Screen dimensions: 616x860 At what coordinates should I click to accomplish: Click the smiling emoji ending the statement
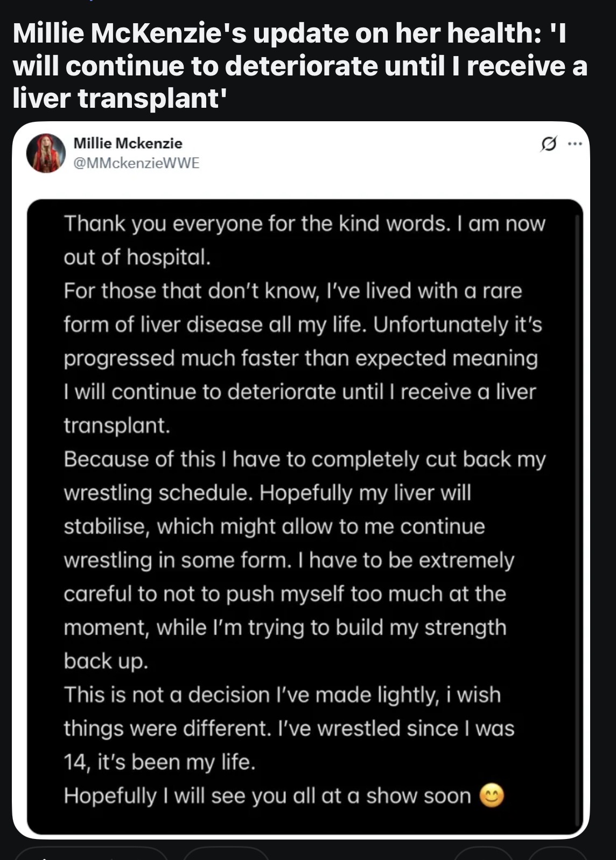[492, 795]
